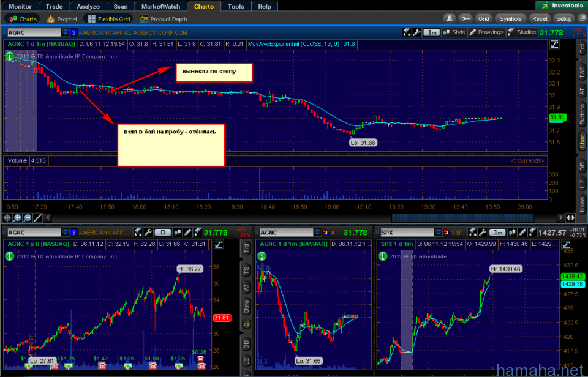Toggle the Chart side panel tab
This screenshot has height=377, width=588.
582,141
